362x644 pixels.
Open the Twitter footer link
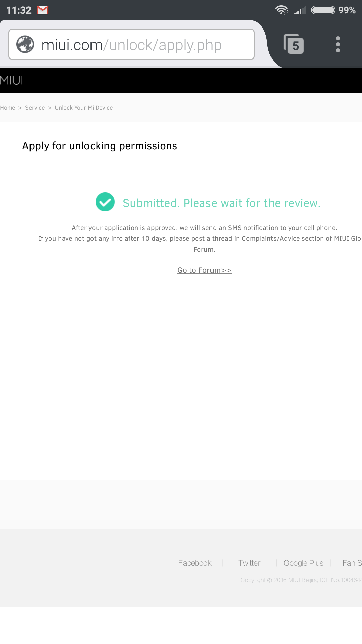(x=249, y=563)
